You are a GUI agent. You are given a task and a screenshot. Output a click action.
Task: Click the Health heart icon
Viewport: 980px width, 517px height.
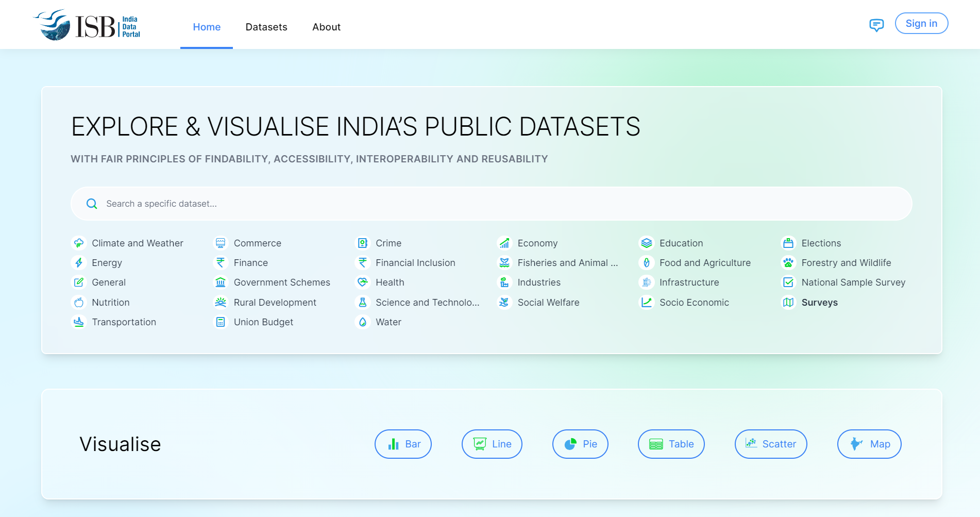click(363, 282)
